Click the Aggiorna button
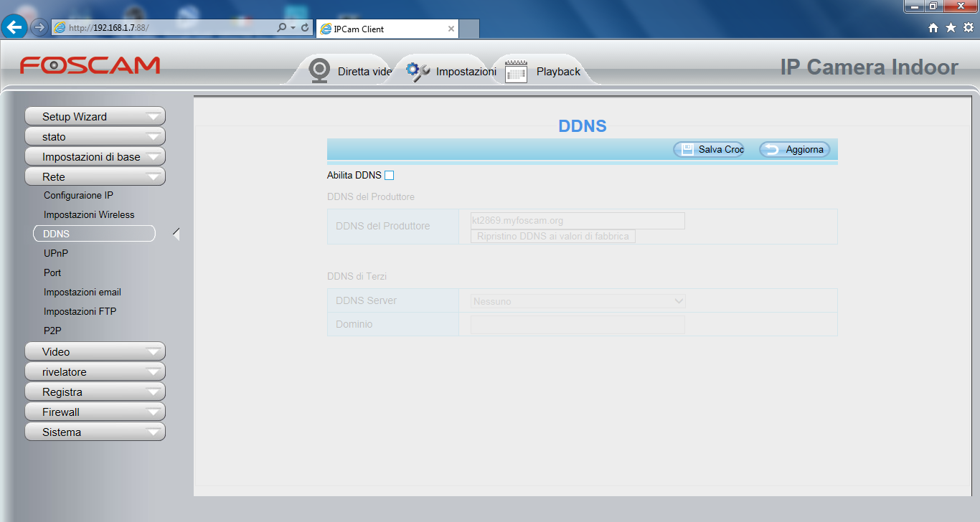The image size is (980, 522). [795, 149]
